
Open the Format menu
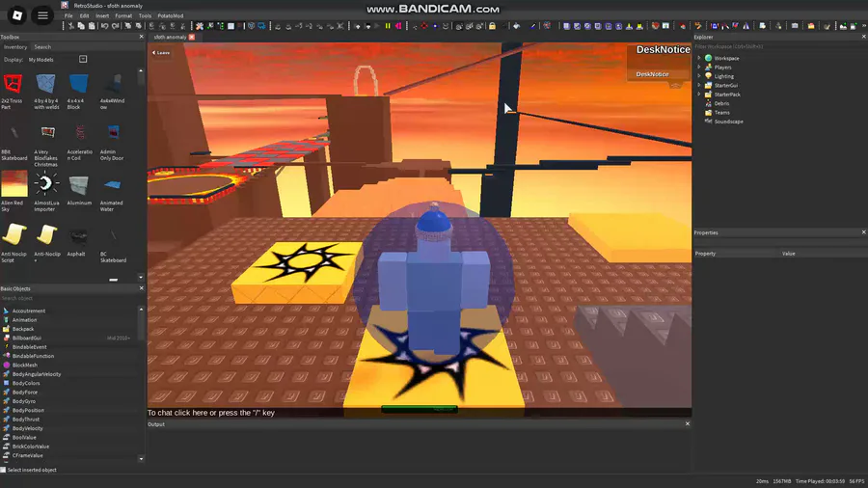click(x=123, y=16)
